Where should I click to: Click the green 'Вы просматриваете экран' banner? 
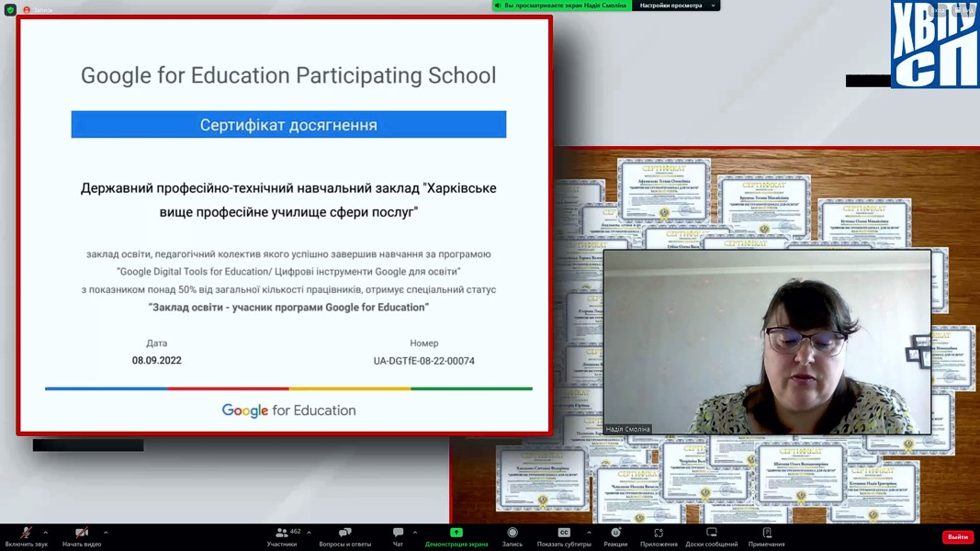point(562,6)
